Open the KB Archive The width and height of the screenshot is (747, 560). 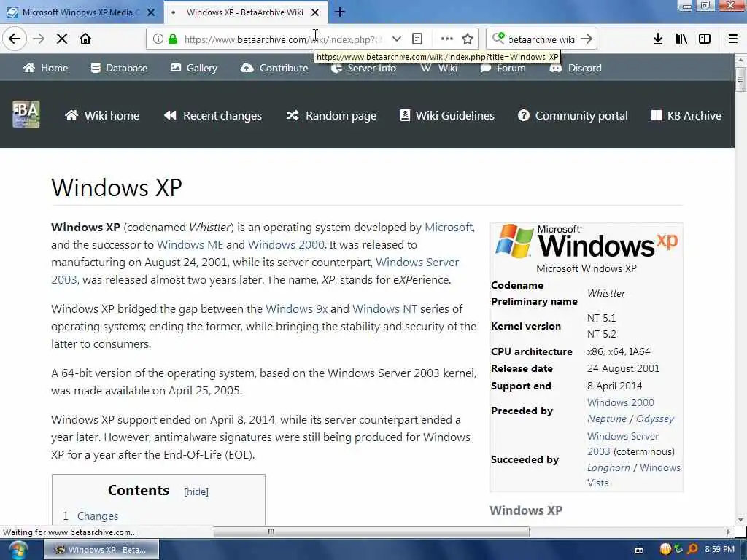click(686, 116)
